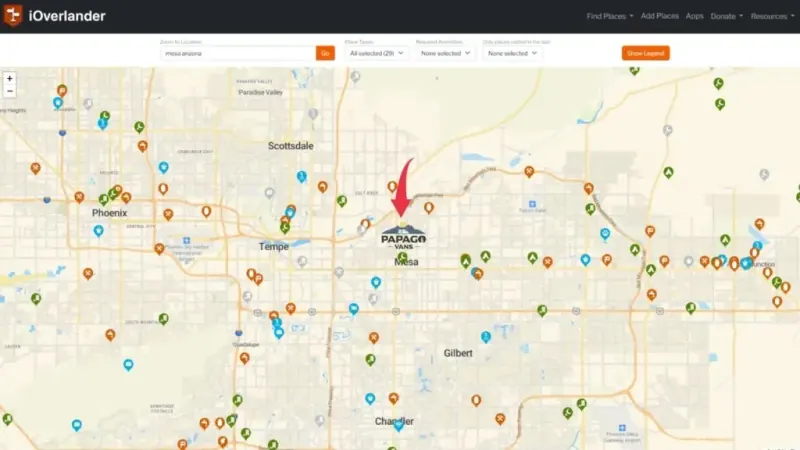Screen dimensions: 800x450
Task: Click the iOverlander logo icon
Action: coord(13,15)
